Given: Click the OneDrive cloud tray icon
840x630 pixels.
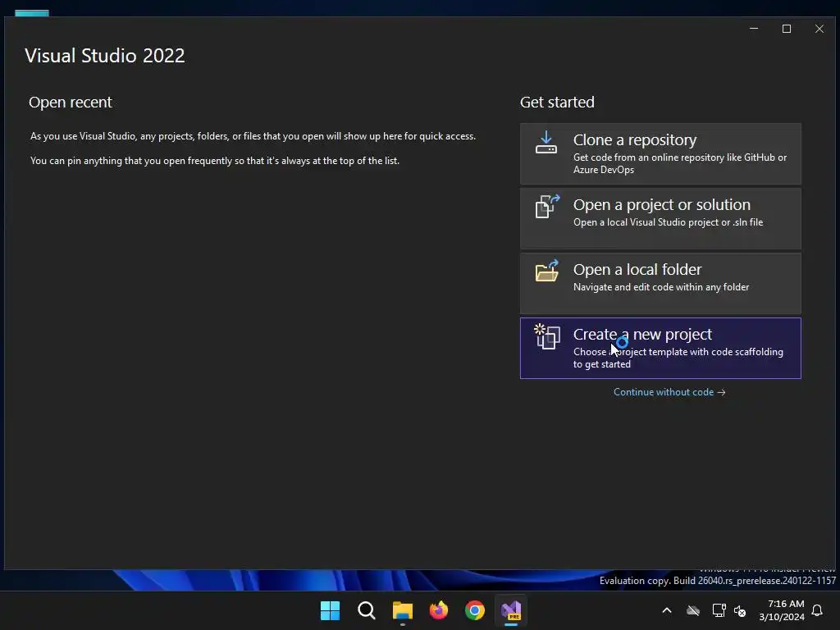Looking at the screenshot, I should (x=693, y=610).
